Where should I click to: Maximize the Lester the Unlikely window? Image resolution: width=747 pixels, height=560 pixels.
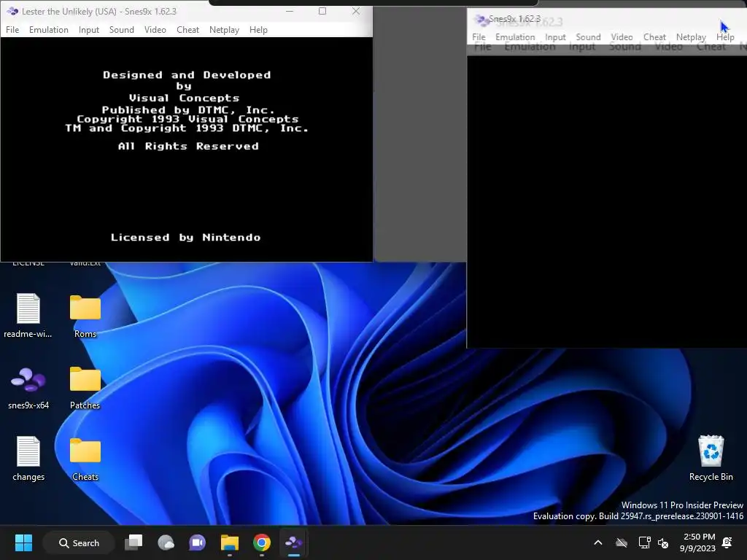322,11
